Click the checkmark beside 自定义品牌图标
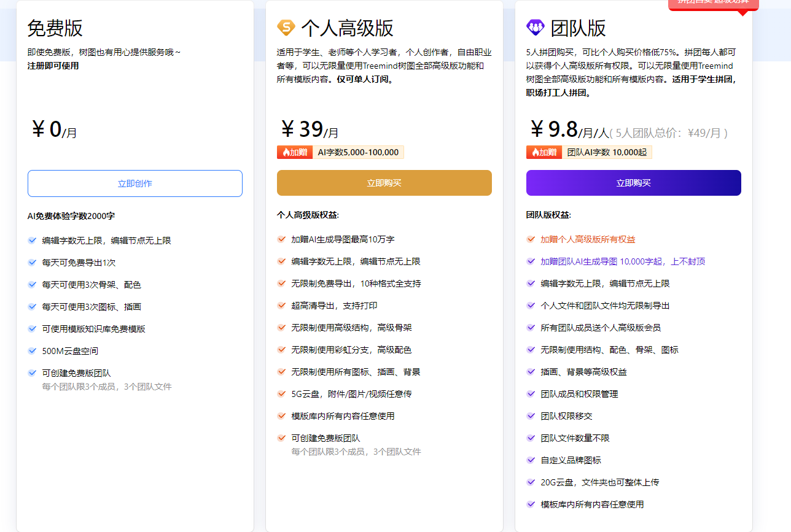The height and width of the screenshot is (532, 791). 531,460
